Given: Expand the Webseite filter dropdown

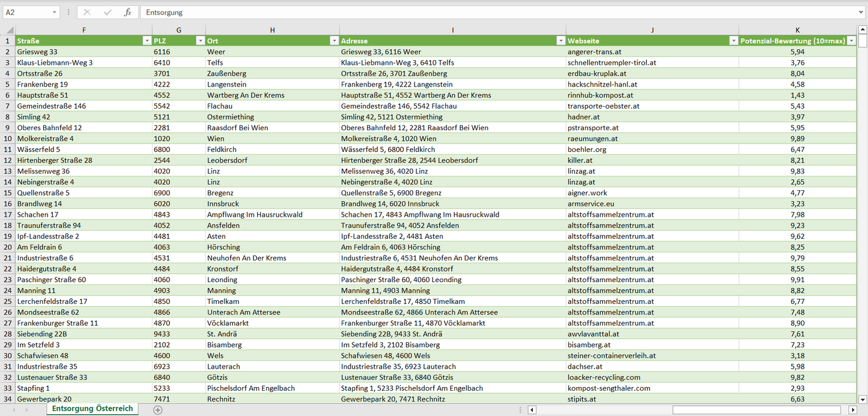Looking at the screenshot, I should pyautogui.click(x=733, y=41).
